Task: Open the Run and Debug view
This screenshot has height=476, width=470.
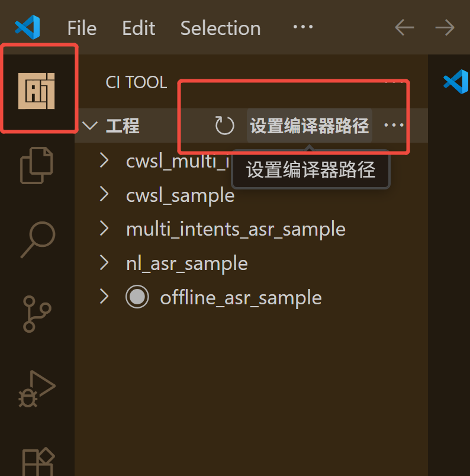Action: click(37, 388)
